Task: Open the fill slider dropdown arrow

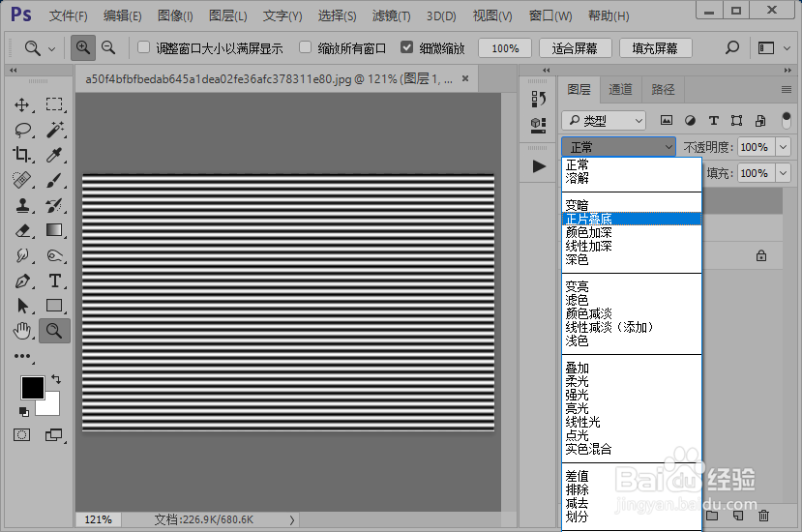Action: point(783,173)
